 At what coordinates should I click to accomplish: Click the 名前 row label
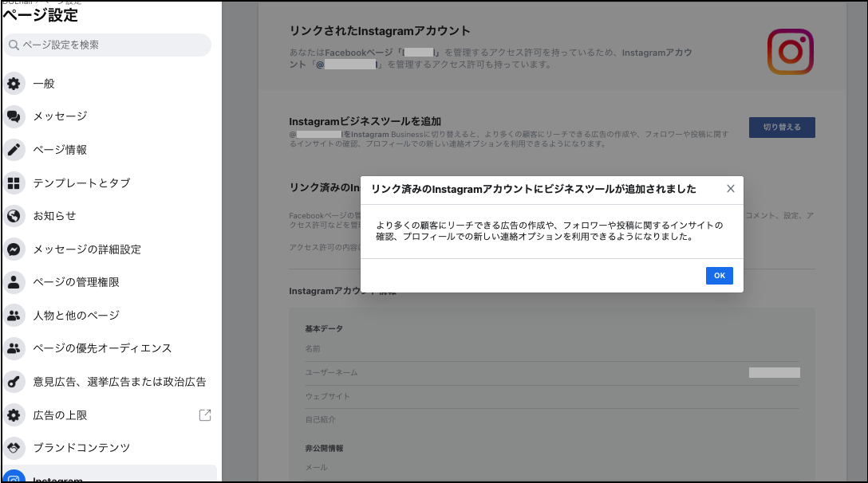tap(313, 348)
